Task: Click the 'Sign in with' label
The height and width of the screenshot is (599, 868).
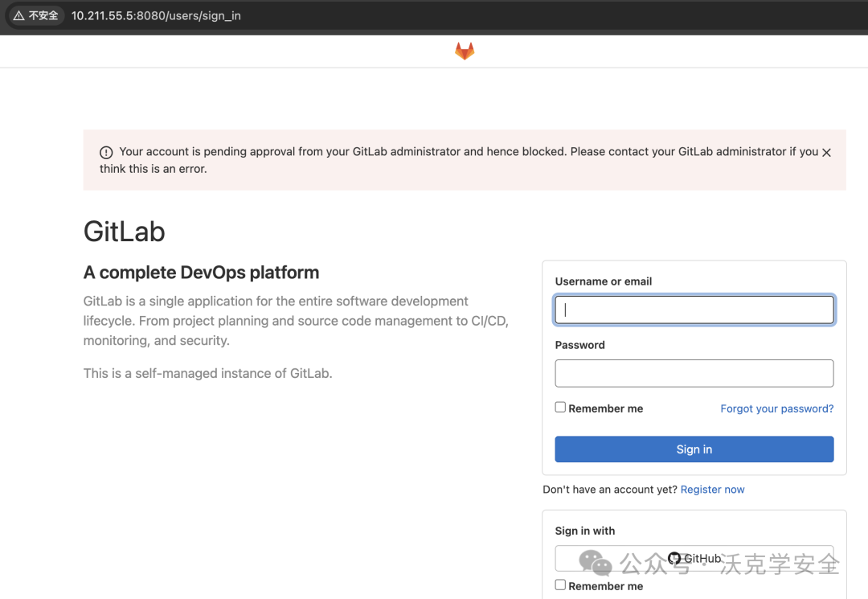Action: (x=584, y=531)
